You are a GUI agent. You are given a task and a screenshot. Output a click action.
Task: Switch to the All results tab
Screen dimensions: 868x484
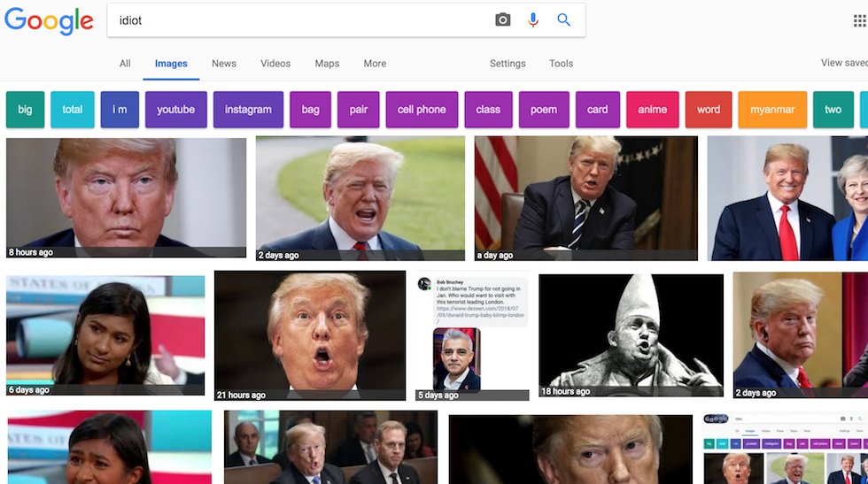tap(125, 64)
